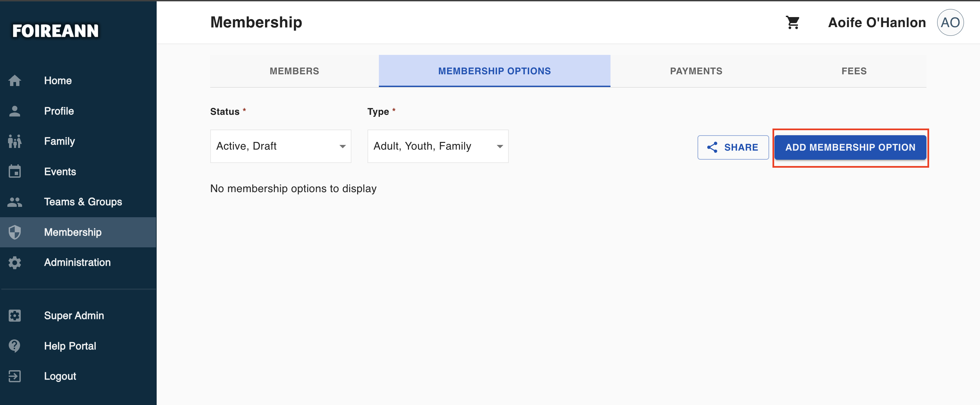Open the Type dropdown
This screenshot has height=405, width=980.
coord(437,146)
